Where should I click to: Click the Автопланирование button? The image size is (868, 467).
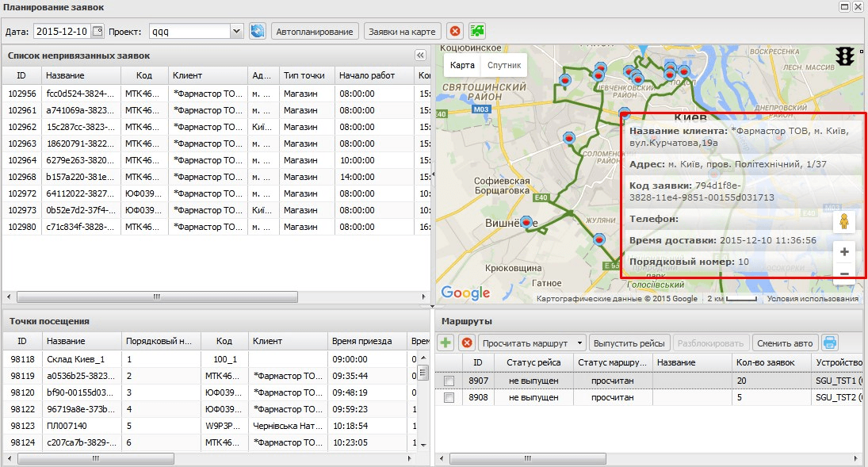[x=315, y=32]
